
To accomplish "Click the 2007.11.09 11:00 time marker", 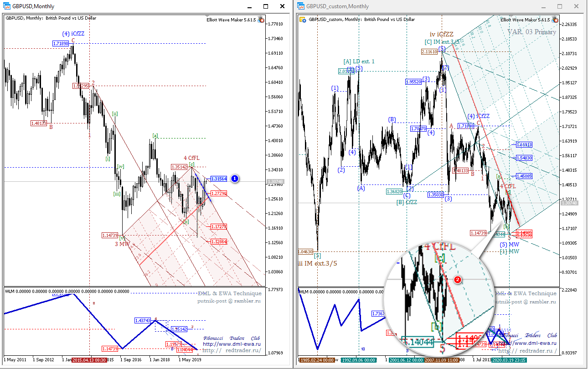I will coord(442,360).
